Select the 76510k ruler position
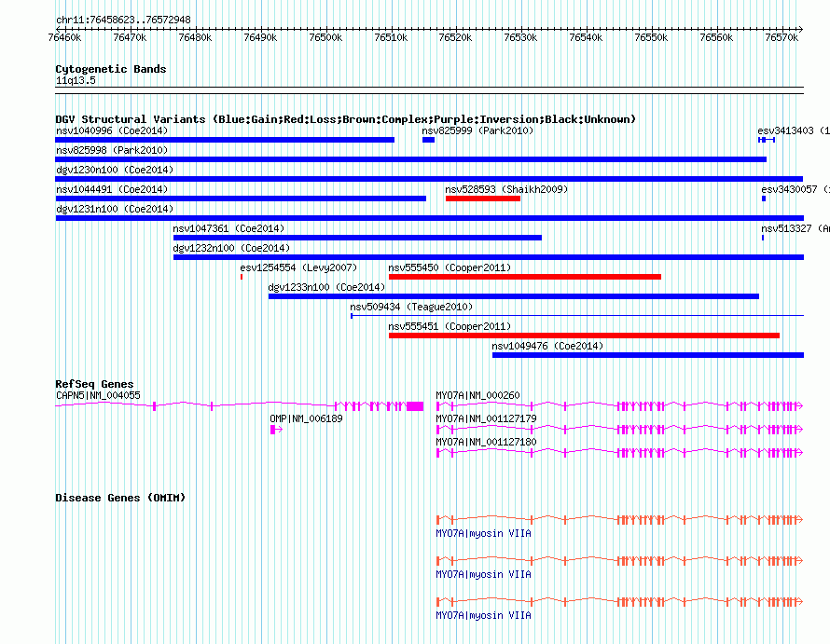This screenshot has height=644, width=830. pos(391,37)
